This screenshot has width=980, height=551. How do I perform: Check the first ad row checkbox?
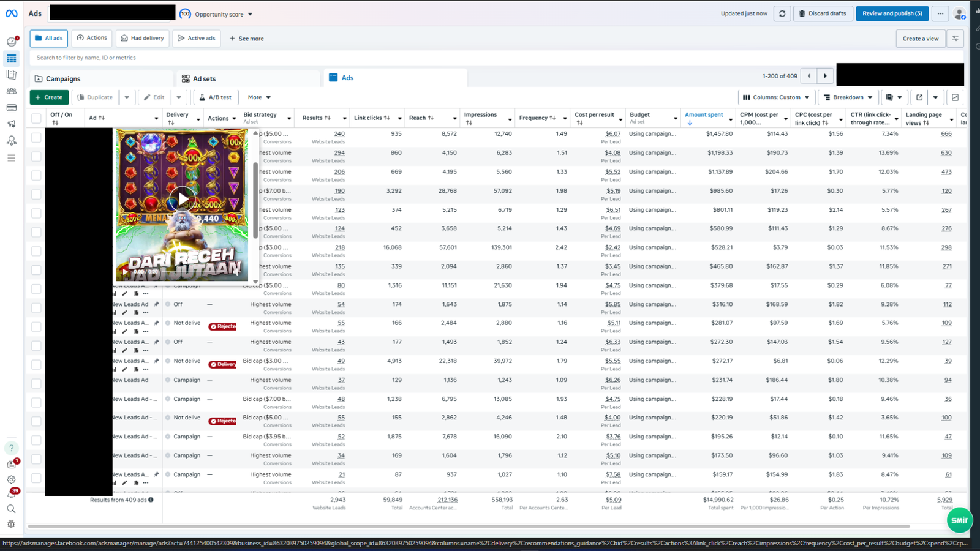pos(37,138)
